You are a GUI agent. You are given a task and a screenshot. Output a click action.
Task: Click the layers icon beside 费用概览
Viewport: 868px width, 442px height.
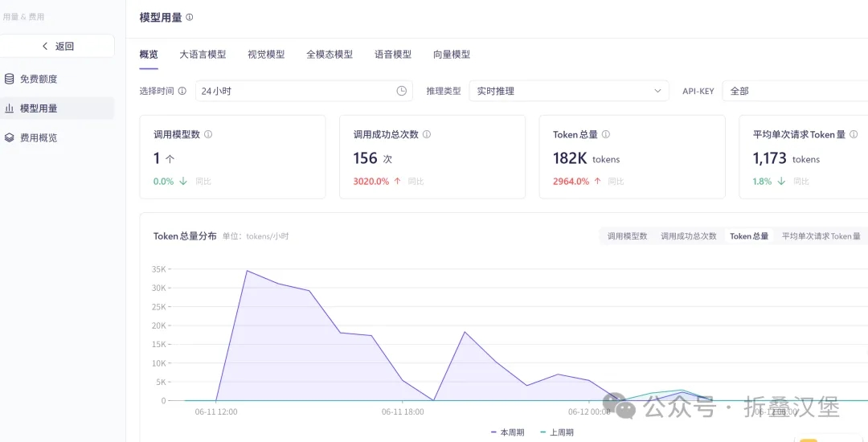click(10, 137)
